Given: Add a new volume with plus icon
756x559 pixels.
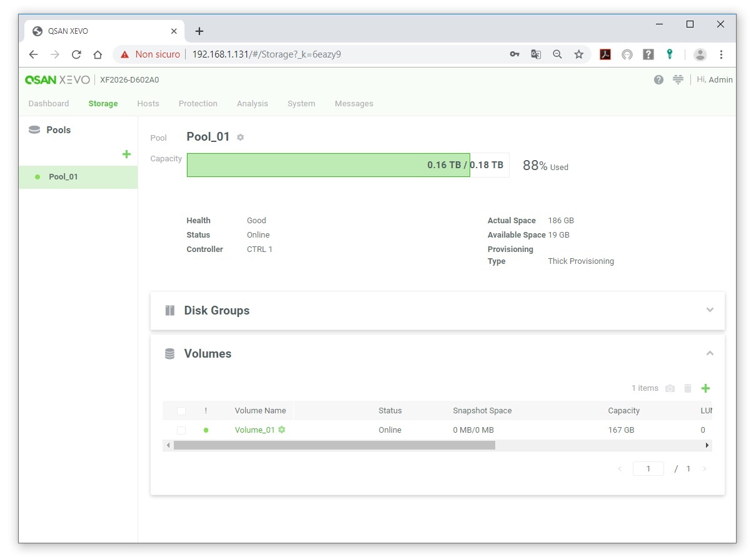Looking at the screenshot, I should pyautogui.click(x=705, y=388).
